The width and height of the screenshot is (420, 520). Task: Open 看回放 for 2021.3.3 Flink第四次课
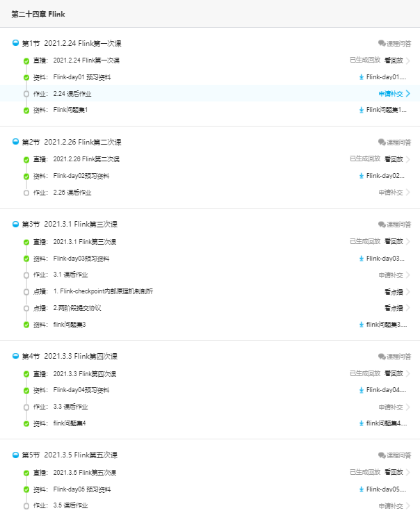pos(394,373)
